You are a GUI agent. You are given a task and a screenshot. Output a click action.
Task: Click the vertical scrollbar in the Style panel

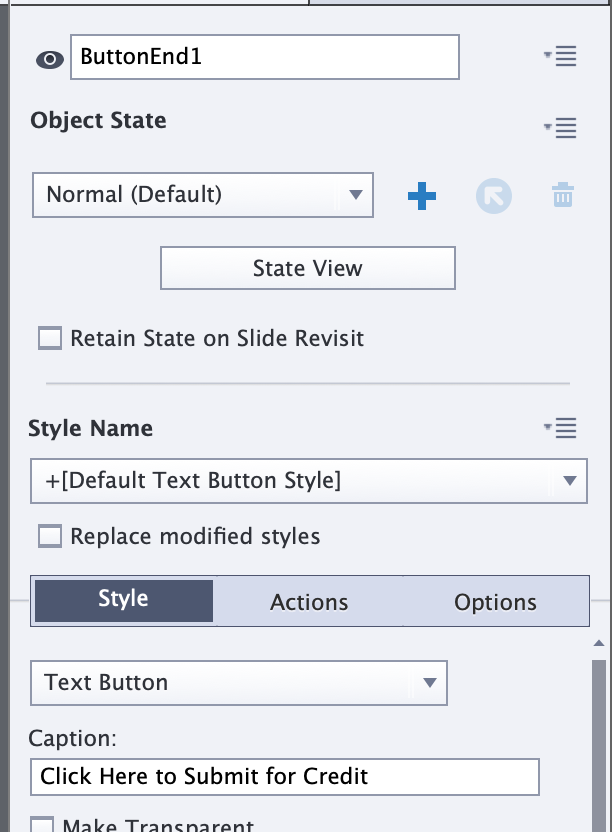[599, 746]
